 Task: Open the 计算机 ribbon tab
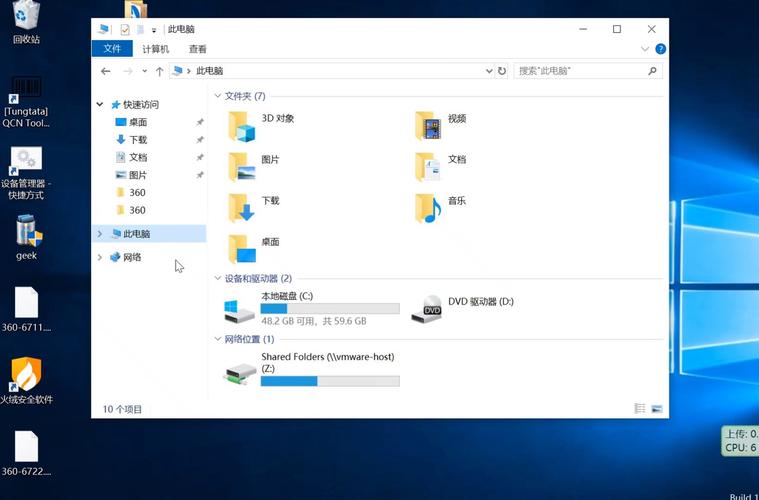tap(155, 49)
